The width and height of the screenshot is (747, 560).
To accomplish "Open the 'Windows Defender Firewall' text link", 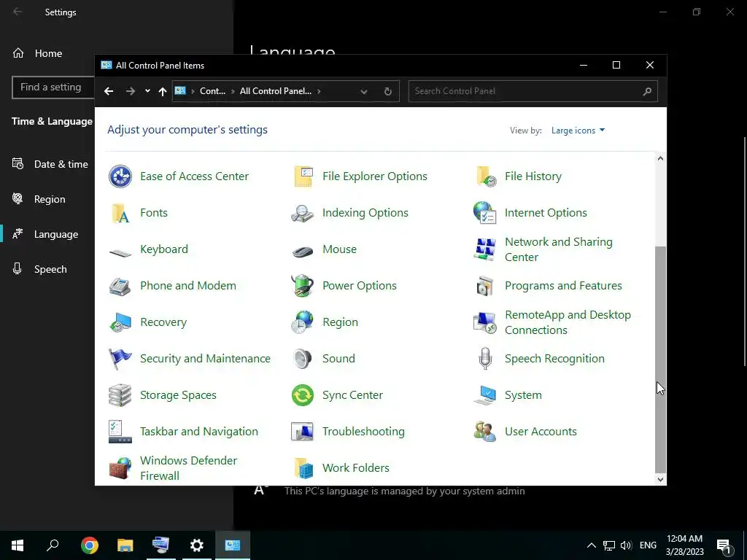I will tap(188, 468).
